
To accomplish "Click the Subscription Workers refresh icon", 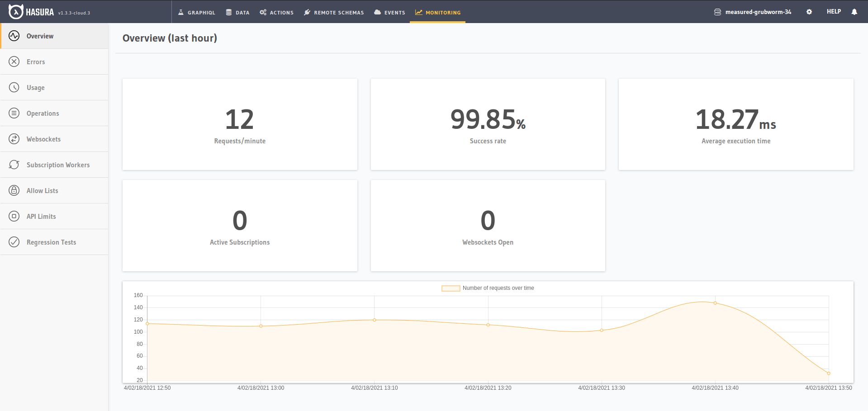I will tap(14, 165).
